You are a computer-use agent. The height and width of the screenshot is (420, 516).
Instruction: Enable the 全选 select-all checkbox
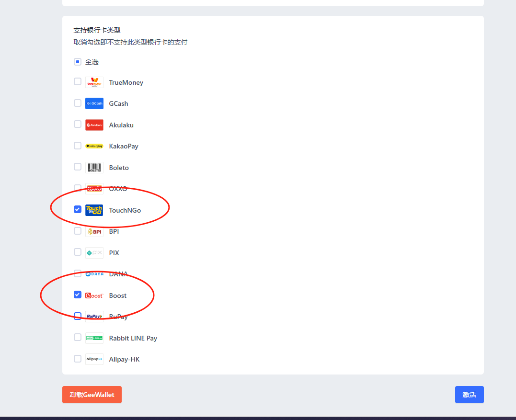(x=77, y=61)
